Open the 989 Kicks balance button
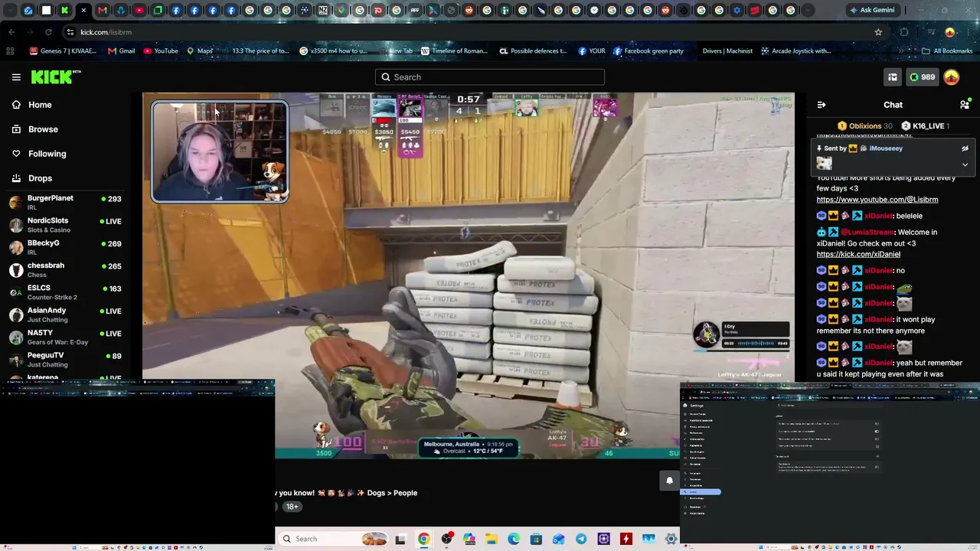This screenshot has width=980, height=551. tap(922, 77)
